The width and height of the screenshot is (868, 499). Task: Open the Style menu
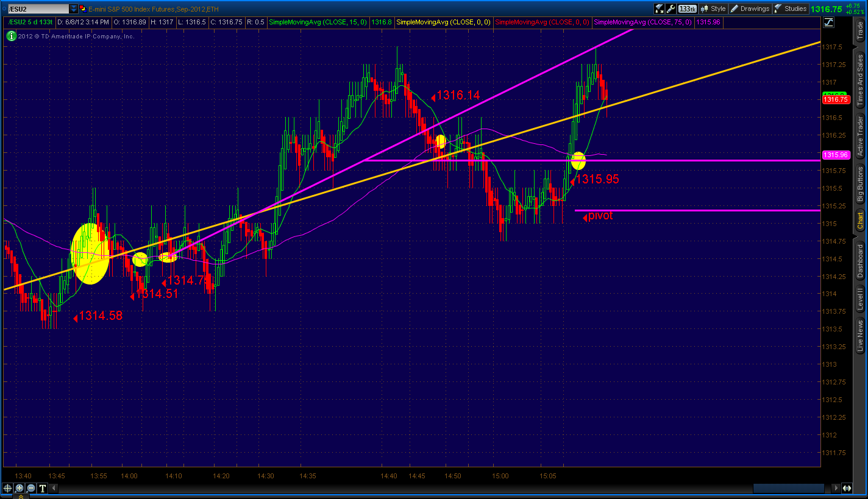(713, 9)
